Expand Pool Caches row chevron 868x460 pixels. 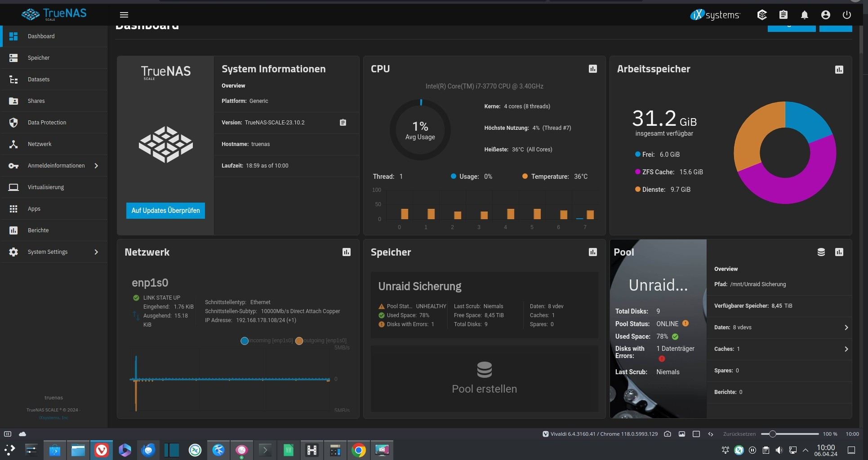coord(846,349)
